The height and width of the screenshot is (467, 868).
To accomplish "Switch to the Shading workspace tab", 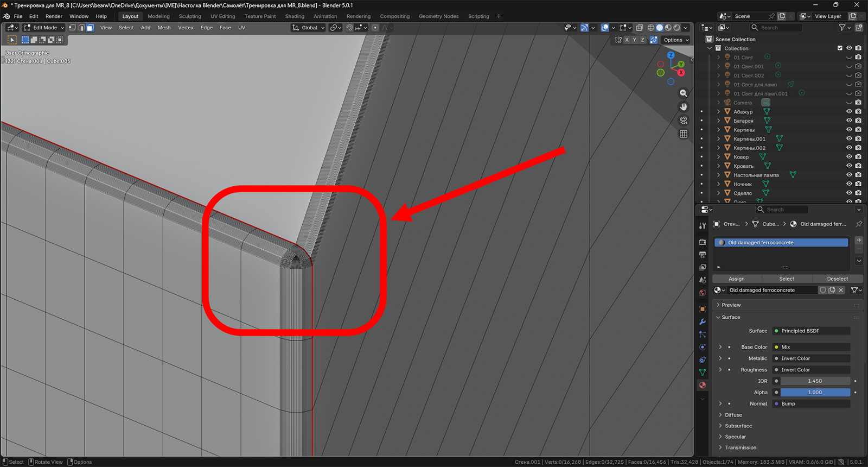I will click(x=295, y=16).
